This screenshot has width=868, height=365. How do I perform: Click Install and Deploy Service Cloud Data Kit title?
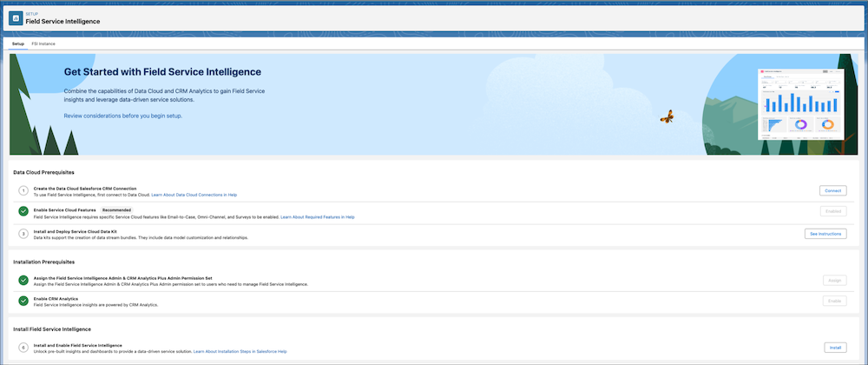tap(75, 231)
